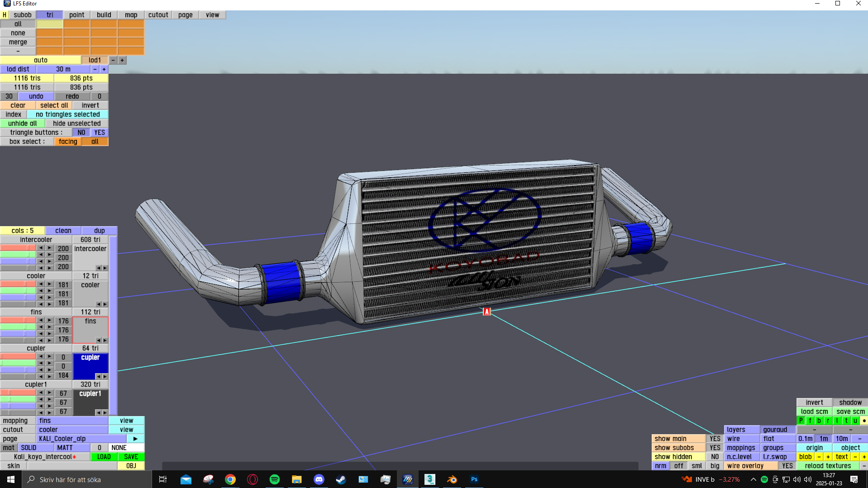Open Photoshop from the taskbar
868x488 pixels.
tap(474, 479)
